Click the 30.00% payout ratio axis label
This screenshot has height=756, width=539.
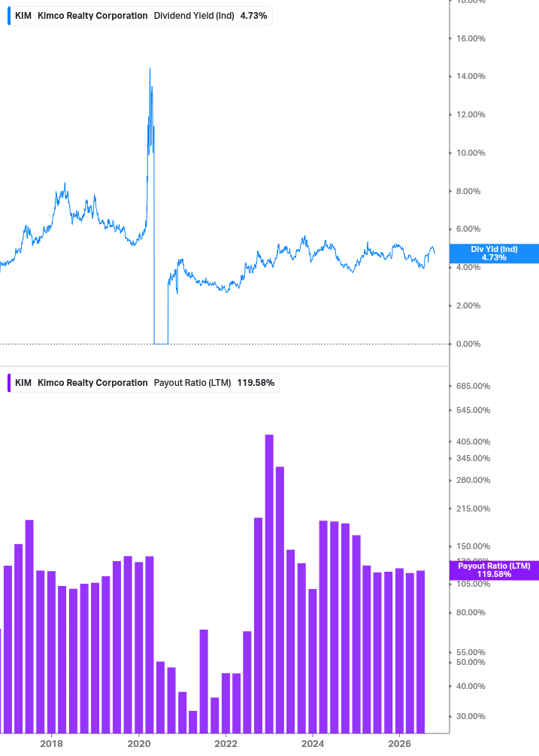[x=471, y=716]
